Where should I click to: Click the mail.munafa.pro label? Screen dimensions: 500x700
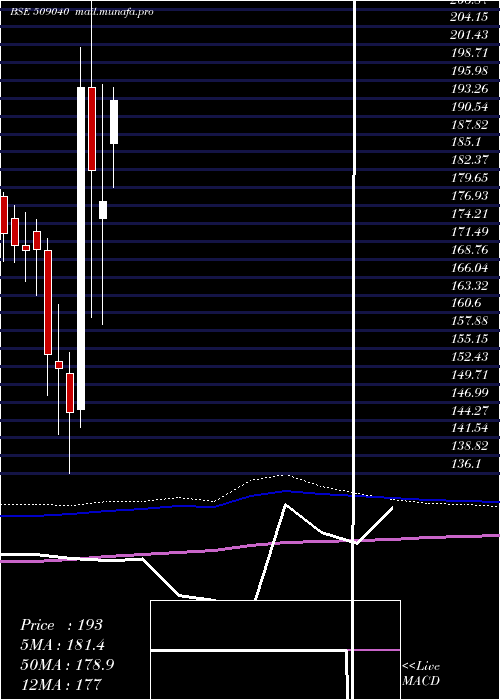pyautogui.click(x=116, y=12)
